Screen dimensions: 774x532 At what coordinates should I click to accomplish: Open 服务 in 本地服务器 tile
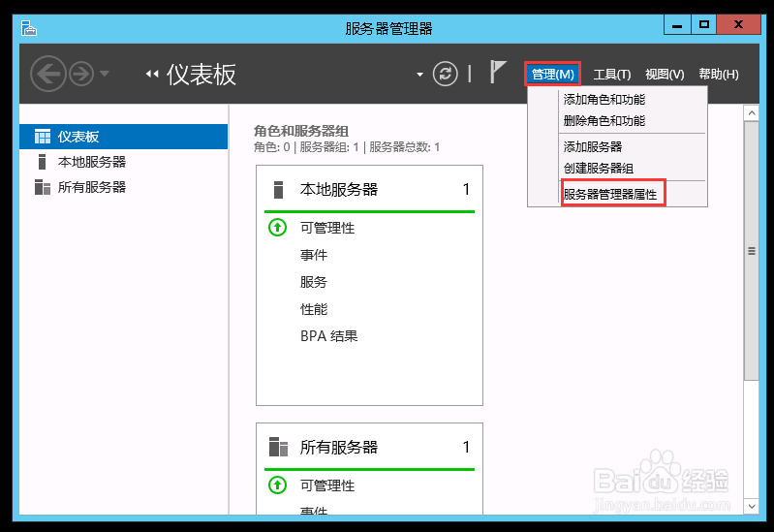tap(314, 282)
